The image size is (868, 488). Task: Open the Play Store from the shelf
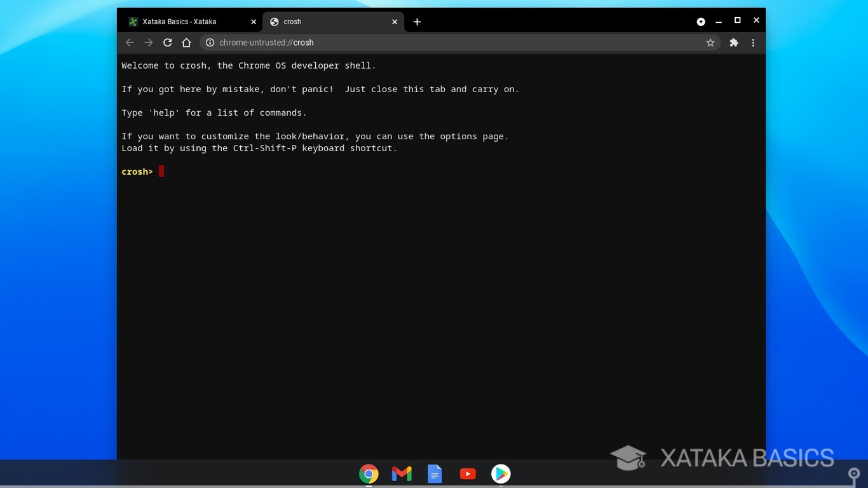(x=501, y=473)
